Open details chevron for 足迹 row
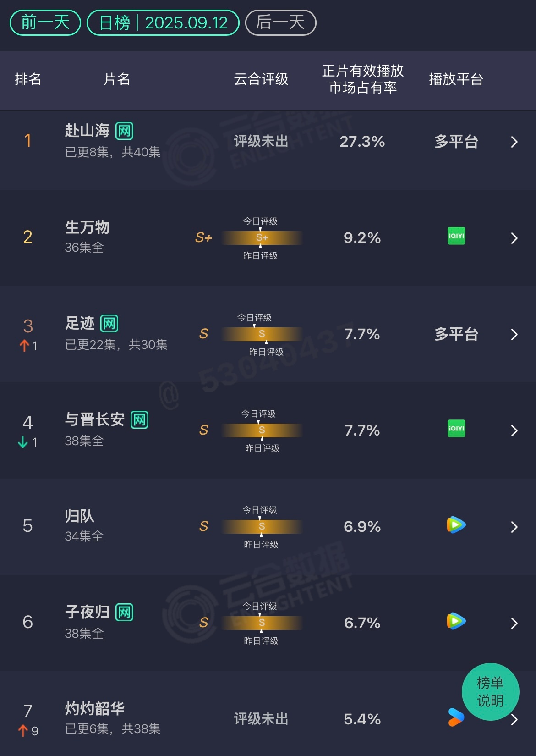 [x=514, y=334]
